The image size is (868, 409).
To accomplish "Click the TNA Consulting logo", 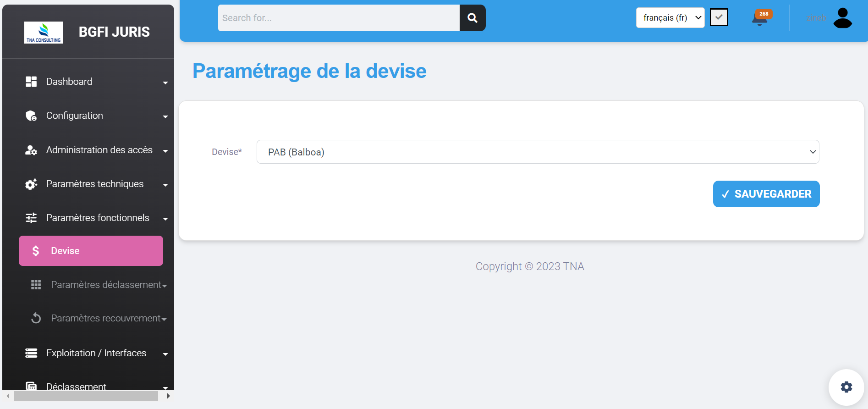I will tap(44, 33).
